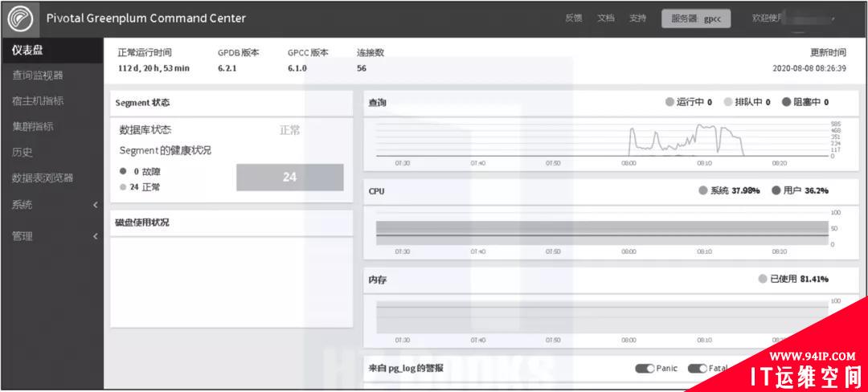Click the Segment 状态 panel header
Screen dimensions: 868x392
click(231, 104)
